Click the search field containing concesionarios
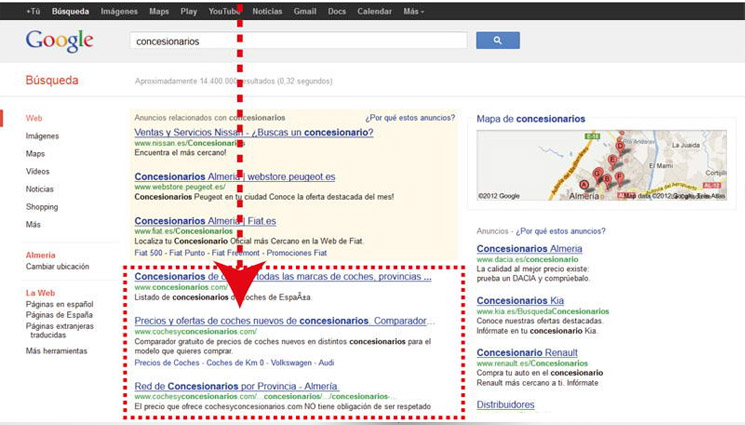Viewport: 745px width, 425px height. [x=298, y=41]
